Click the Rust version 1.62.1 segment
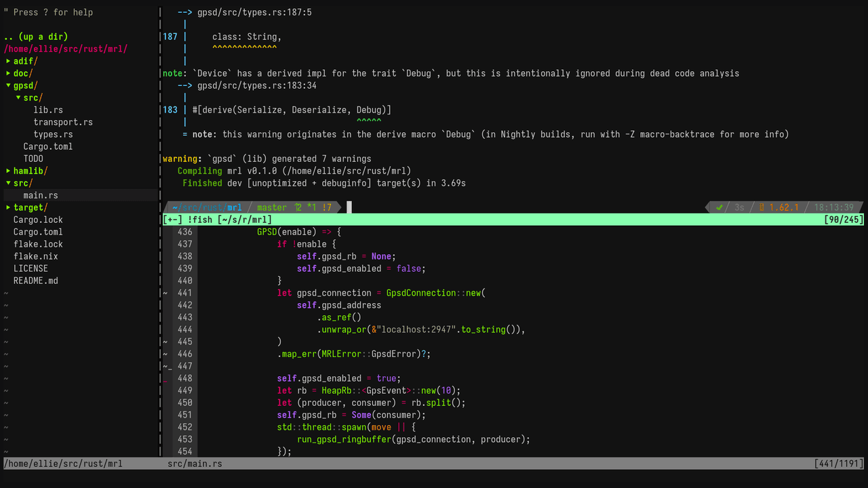 click(x=783, y=207)
